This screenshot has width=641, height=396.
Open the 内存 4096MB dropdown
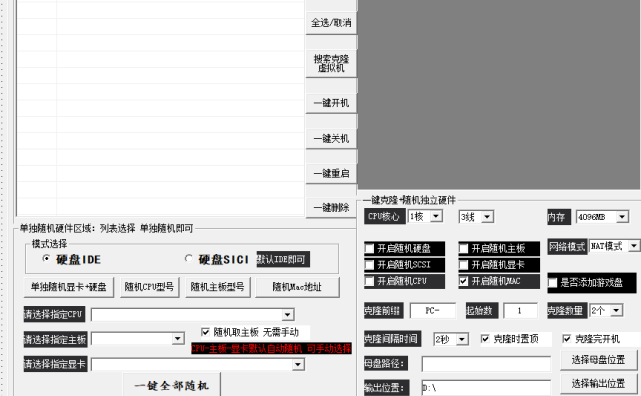(622, 217)
